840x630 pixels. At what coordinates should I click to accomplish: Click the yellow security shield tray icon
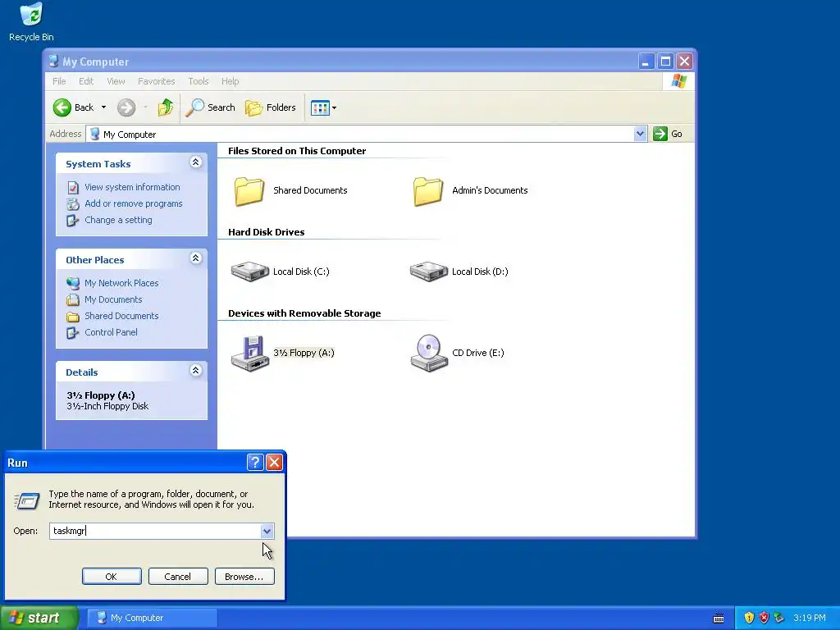pyautogui.click(x=749, y=619)
